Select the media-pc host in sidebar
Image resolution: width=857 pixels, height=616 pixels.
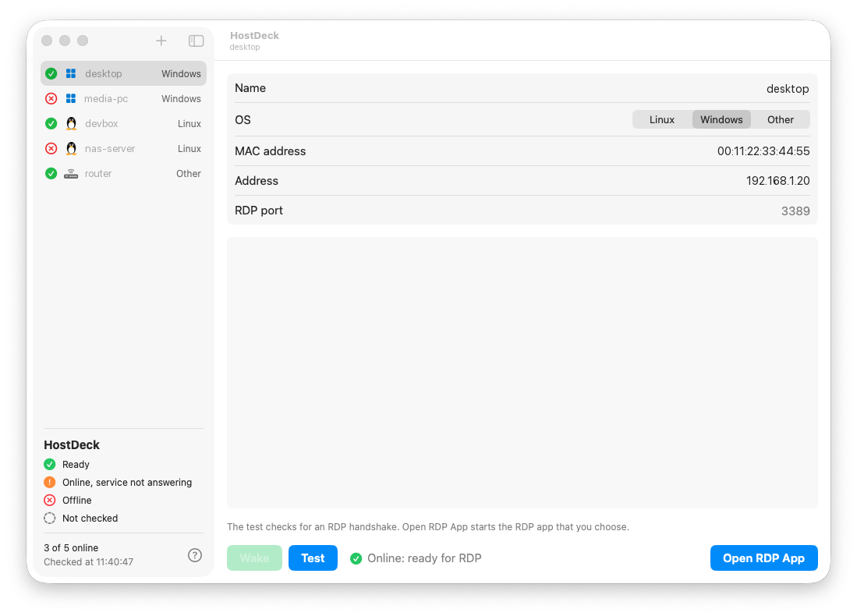[x=123, y=98]
